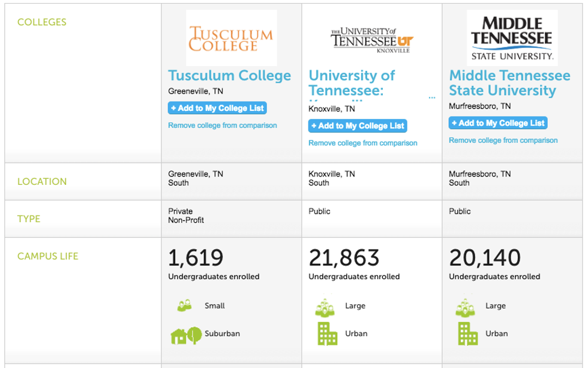Remove University of Tennessee from comparison
The image size is (588, 368).
tap(363, 143)
